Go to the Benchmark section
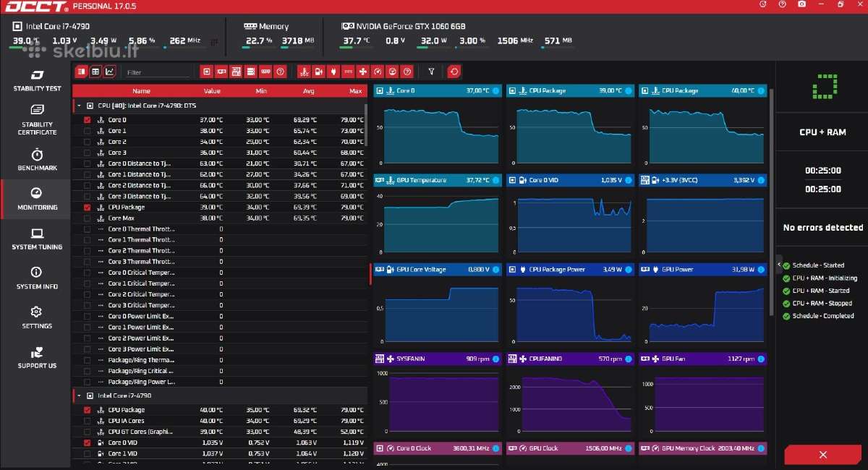868x470 pixels. tap(37, 160)
